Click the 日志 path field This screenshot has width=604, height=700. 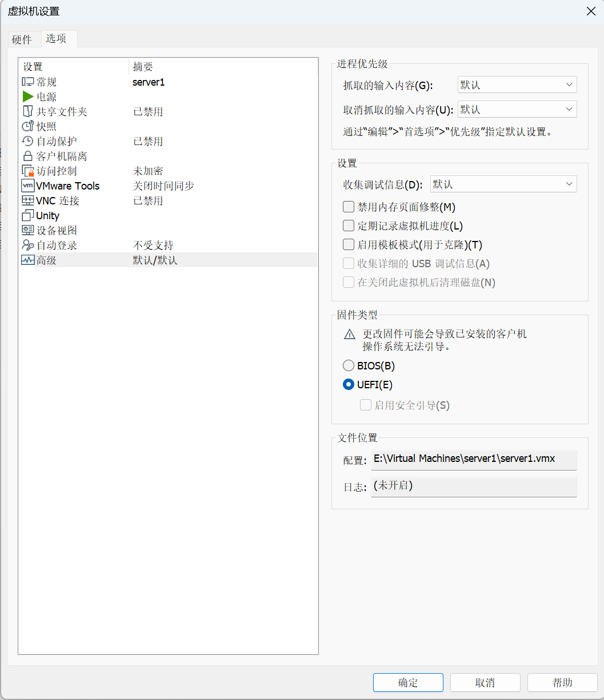click(x=474, y=487)
